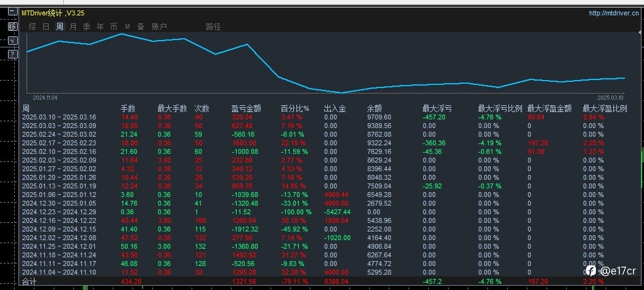The height and width of the screenshot is (290, 644).
Task: Click the 手数 column header
Action: coord(128,109)
